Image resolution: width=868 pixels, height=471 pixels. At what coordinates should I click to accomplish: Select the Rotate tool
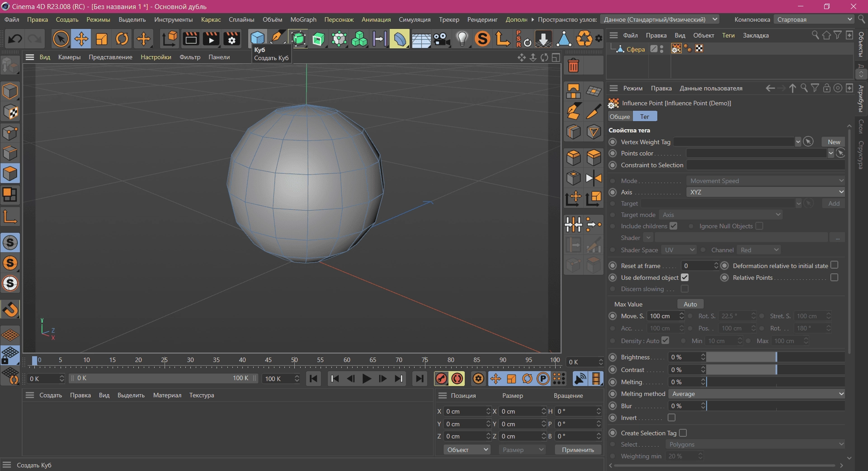click(122, 39)
